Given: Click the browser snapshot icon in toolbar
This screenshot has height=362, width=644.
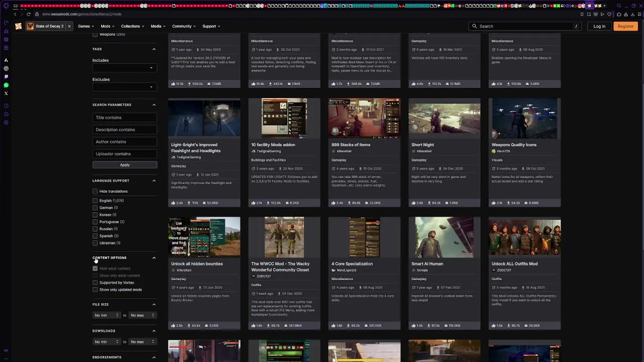Looking at the screenshot, I should [x=589, y=14].
